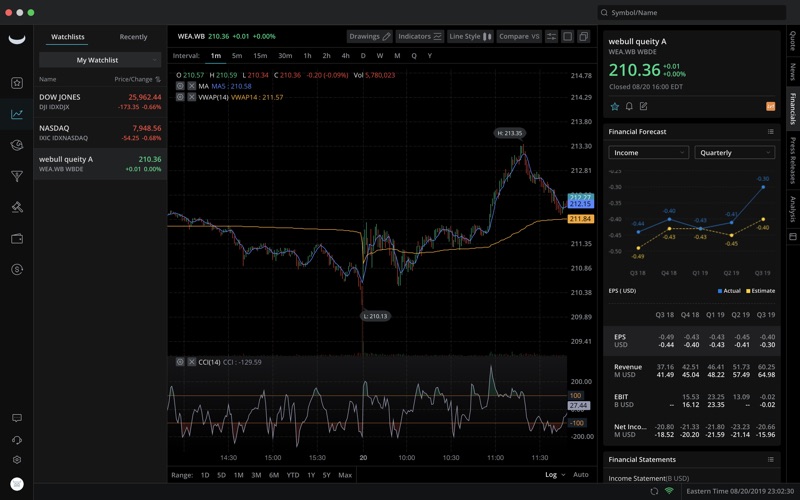Image resolution: width=800 pixels, height=500 pixels.
Task: Open chart settings sliders icon
Action: (551, 37)
